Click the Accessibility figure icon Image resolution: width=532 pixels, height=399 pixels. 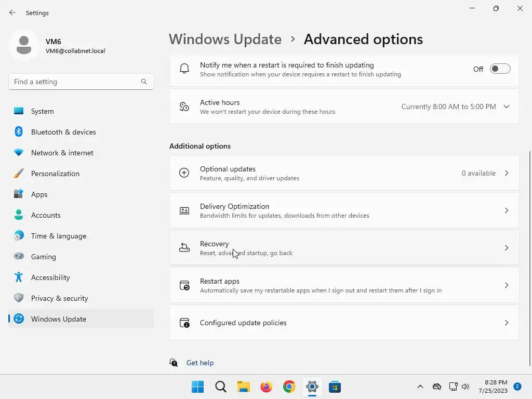(19, 277)
